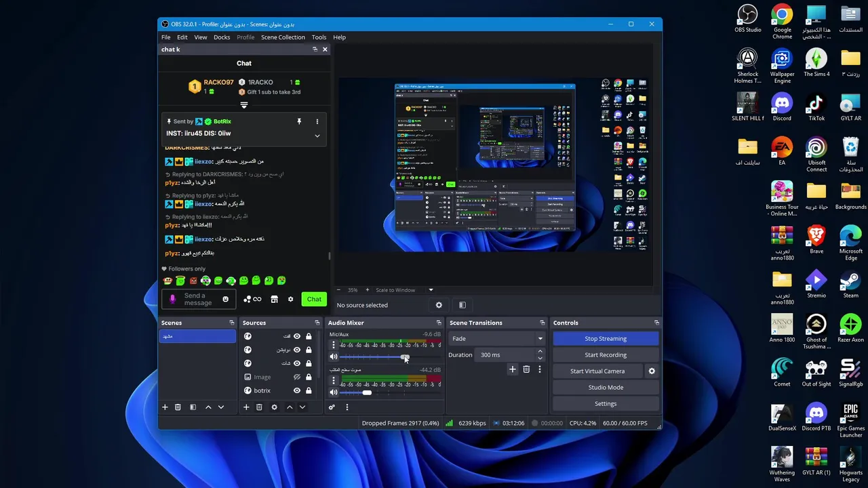868x488 pixels.
Task: Pop out the Audio Mixer dock
Action: click(439, 323)
